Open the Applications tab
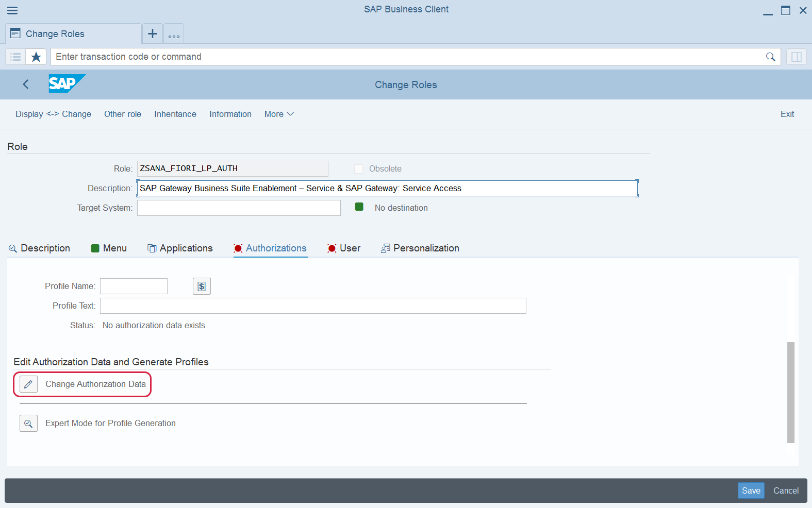Viewport: 812px width, 508px height. point(180,248)
